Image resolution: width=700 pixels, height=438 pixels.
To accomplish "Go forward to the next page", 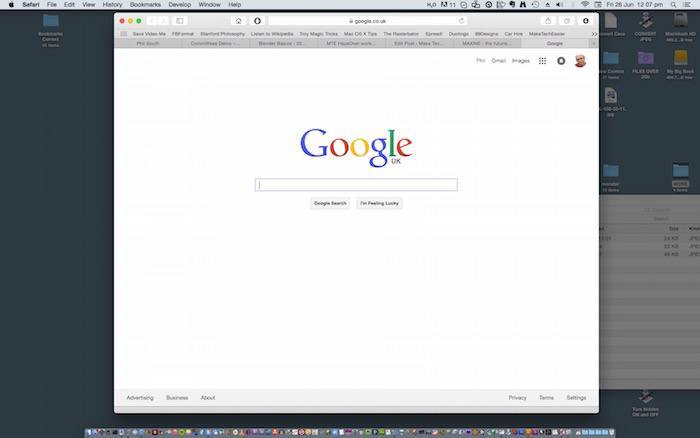I will click(163, 21).
